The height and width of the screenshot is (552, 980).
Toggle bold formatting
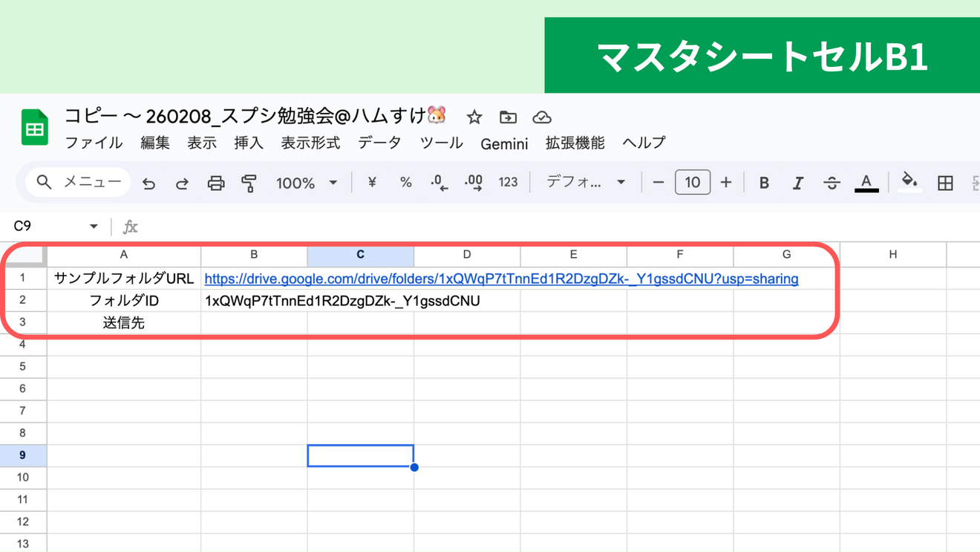click(x=764, y=183)
